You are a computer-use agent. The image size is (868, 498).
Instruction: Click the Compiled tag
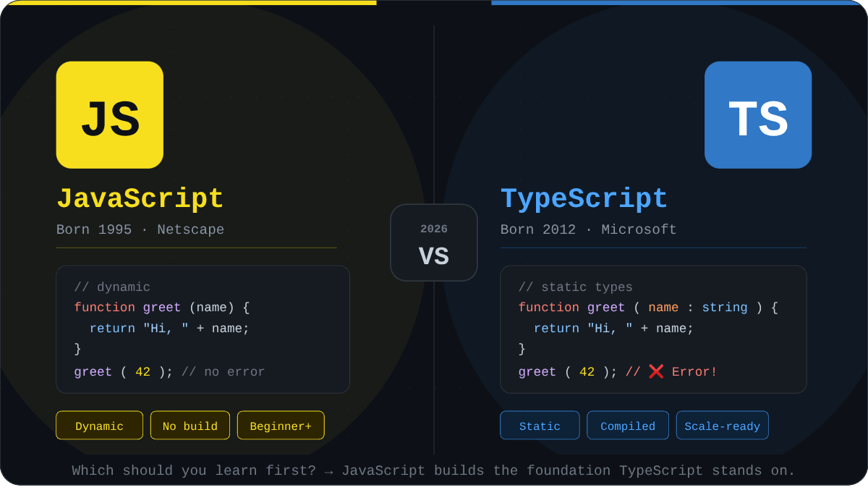[x=628, y=426]
